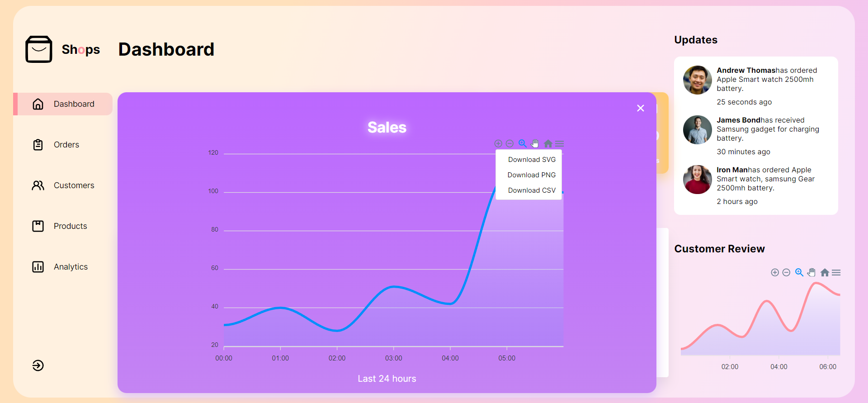Activate the Sales chart panning hand tool
The height and width of the screenshot is (403, 868).
coord(535,143)
